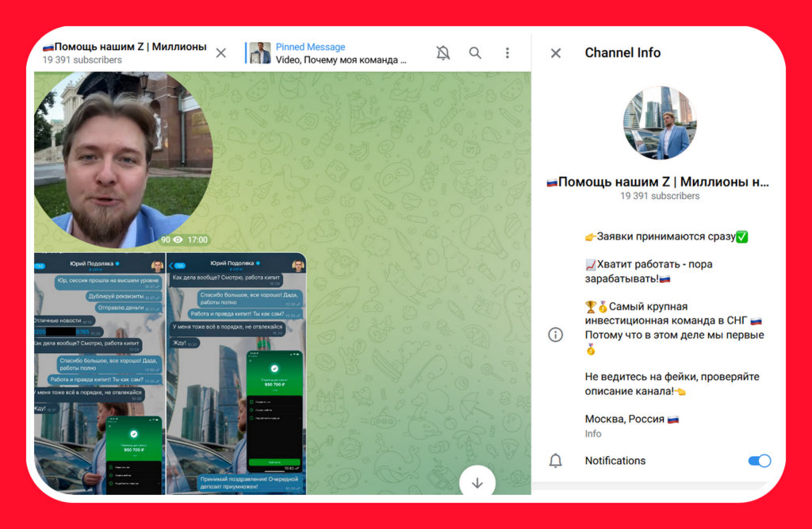Viewport: 812px width, 529px height.
Task: Click the Notifications label row
Action: 615,461
